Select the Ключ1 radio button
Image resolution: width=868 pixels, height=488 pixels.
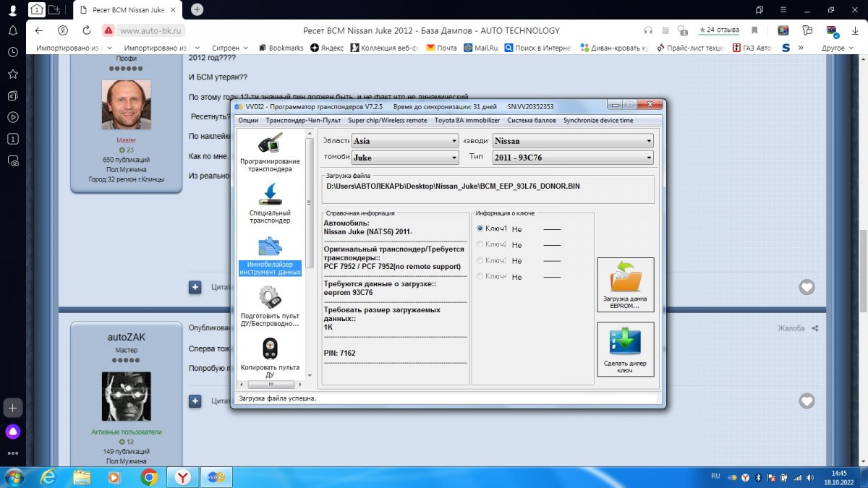[480, 228]
